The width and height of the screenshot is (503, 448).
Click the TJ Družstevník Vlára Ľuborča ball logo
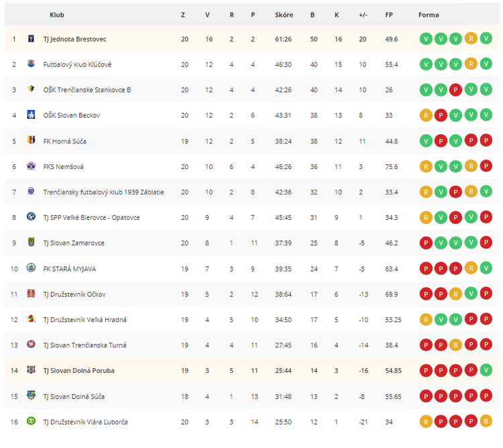click(31, 421)
